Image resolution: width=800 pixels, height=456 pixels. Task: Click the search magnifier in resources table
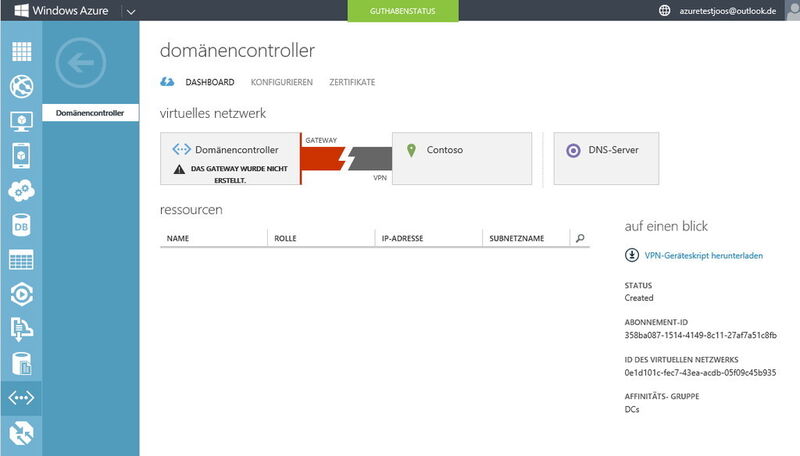pos(580,238)
